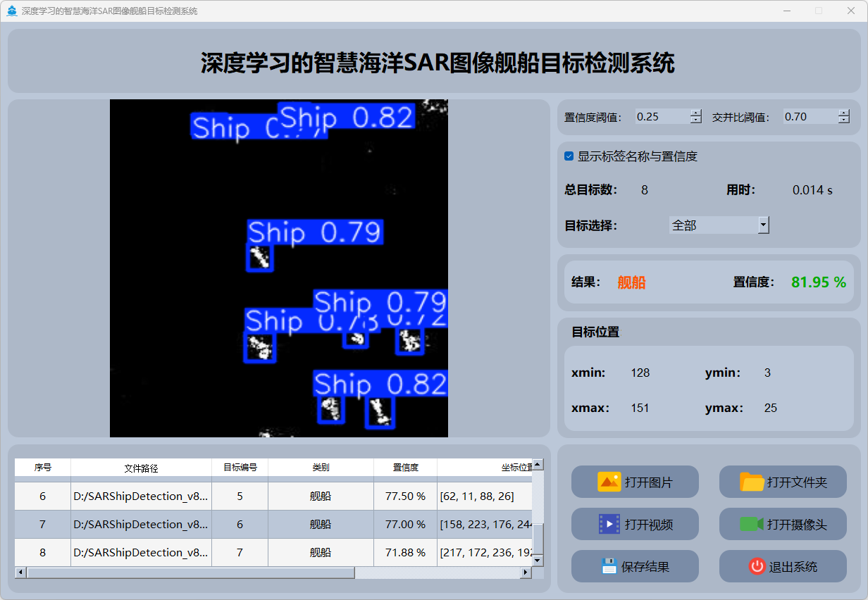Viewport: 868px width, 600px height.
Task: Click the ship app icon in title bar
Action: click(12, 11)
